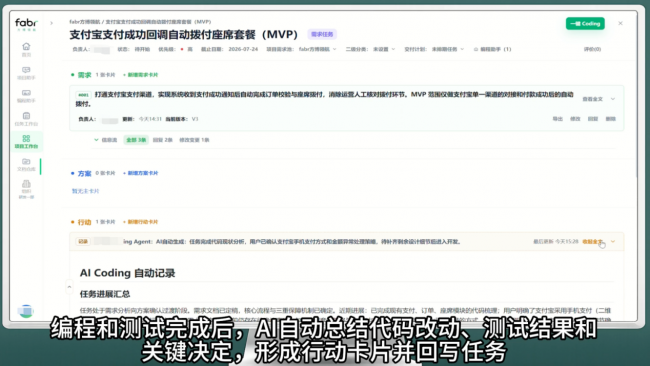The height and width of the screenshot is (366, 650).
Task: Select the highlighted green grid workbench icon
Action: (x=26, y=138)
